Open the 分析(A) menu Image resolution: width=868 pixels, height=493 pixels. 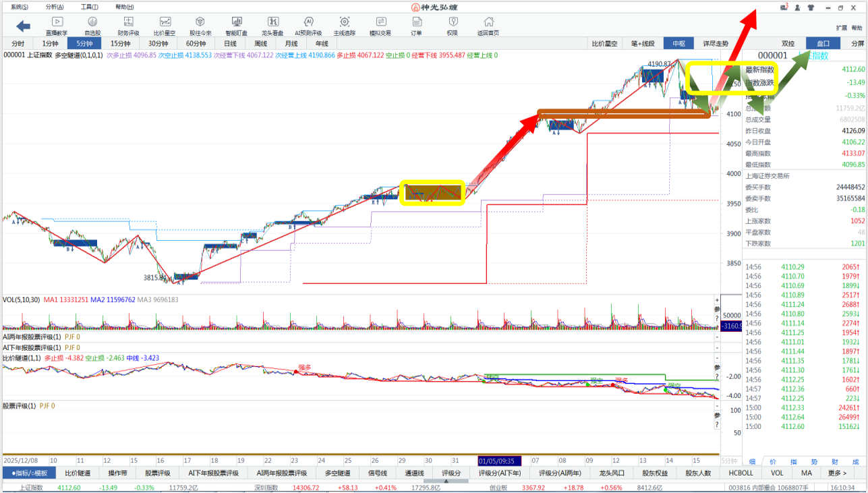point(55,7)
